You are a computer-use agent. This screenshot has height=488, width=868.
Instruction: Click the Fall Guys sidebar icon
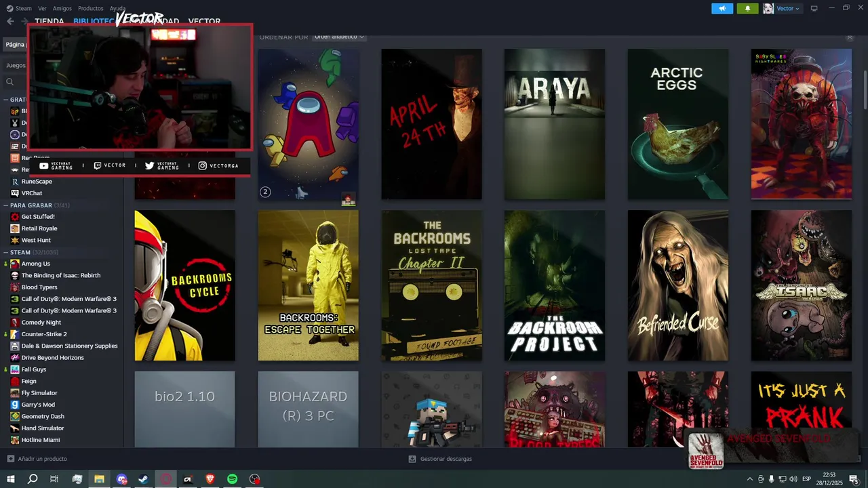click(15, 369)
